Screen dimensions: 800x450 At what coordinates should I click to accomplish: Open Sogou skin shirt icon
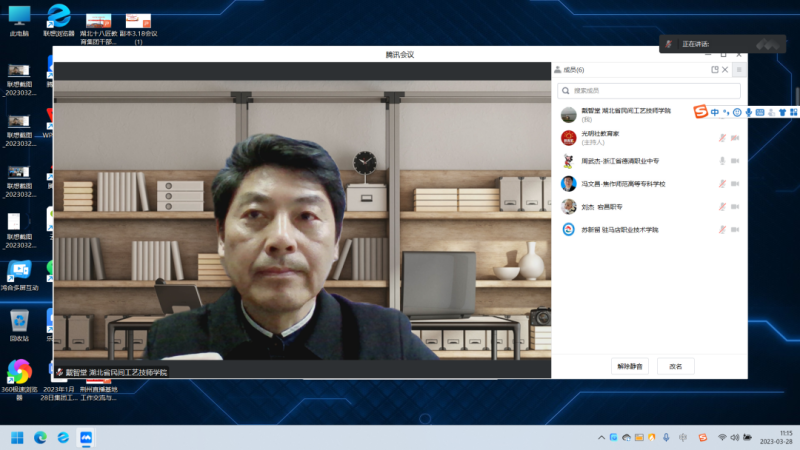pos(782,112)
